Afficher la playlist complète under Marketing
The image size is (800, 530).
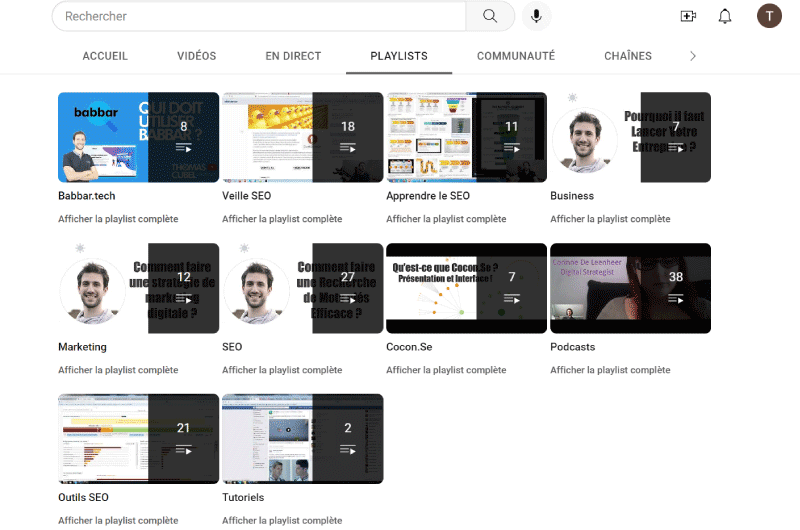118,370
